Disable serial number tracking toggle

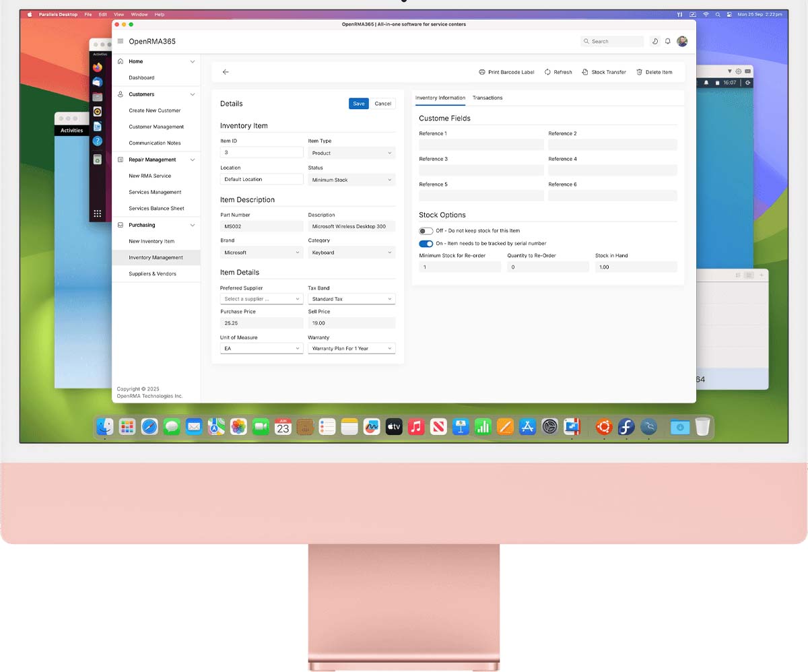coord(425,243)
